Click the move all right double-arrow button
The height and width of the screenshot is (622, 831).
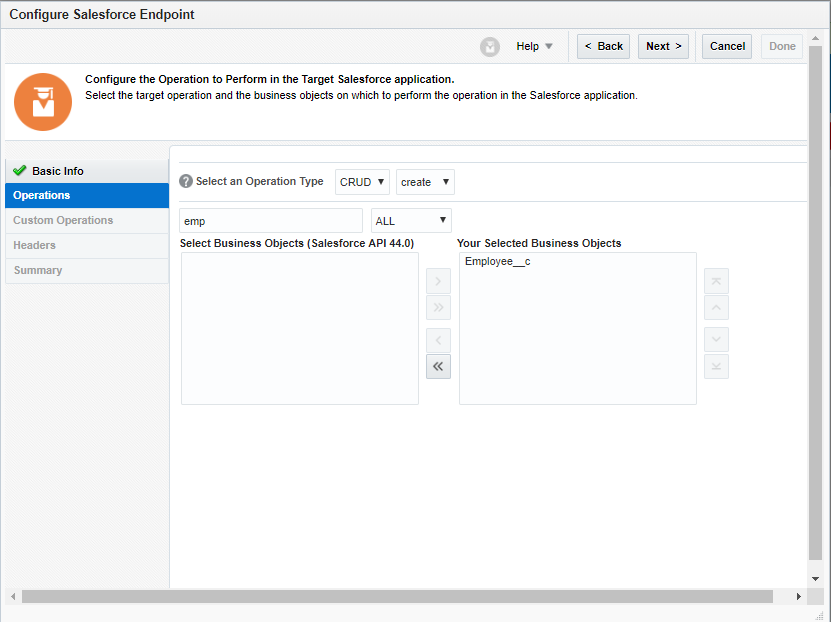click(438, 307)
